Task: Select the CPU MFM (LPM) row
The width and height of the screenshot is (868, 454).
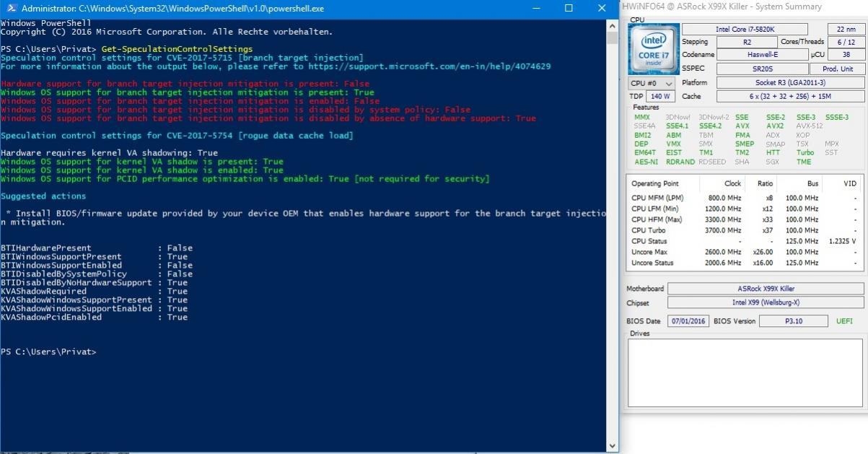Action: (x=745, y=198)
